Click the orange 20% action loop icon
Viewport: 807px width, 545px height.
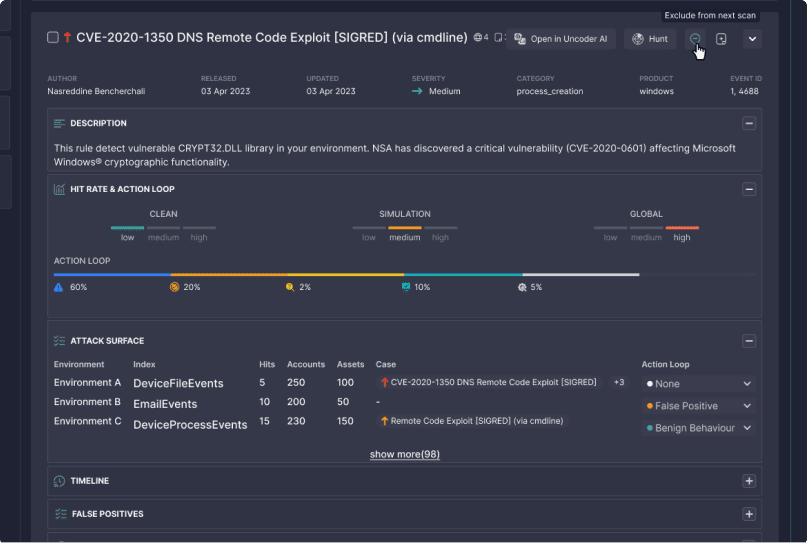[x=174, y=287]
